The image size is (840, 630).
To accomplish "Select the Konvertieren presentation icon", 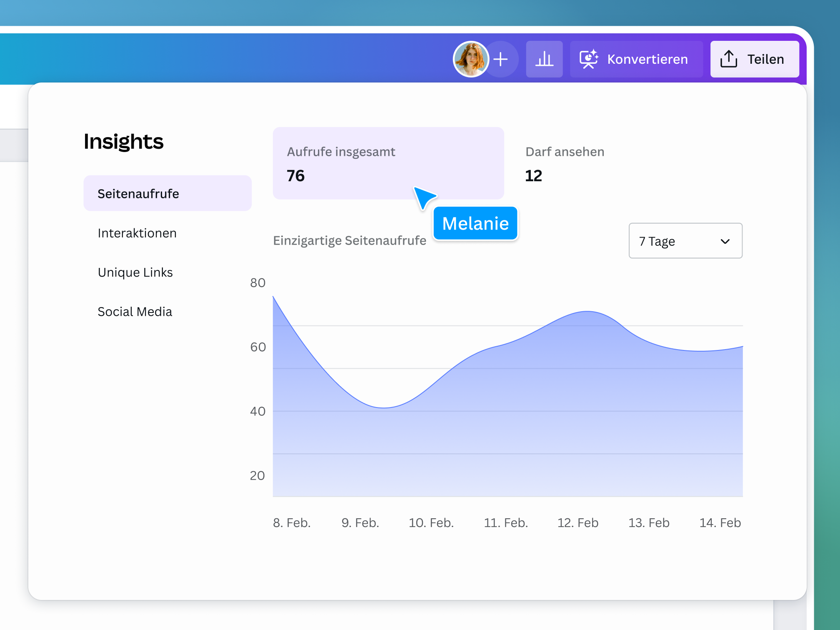I will tap(589, 59).
